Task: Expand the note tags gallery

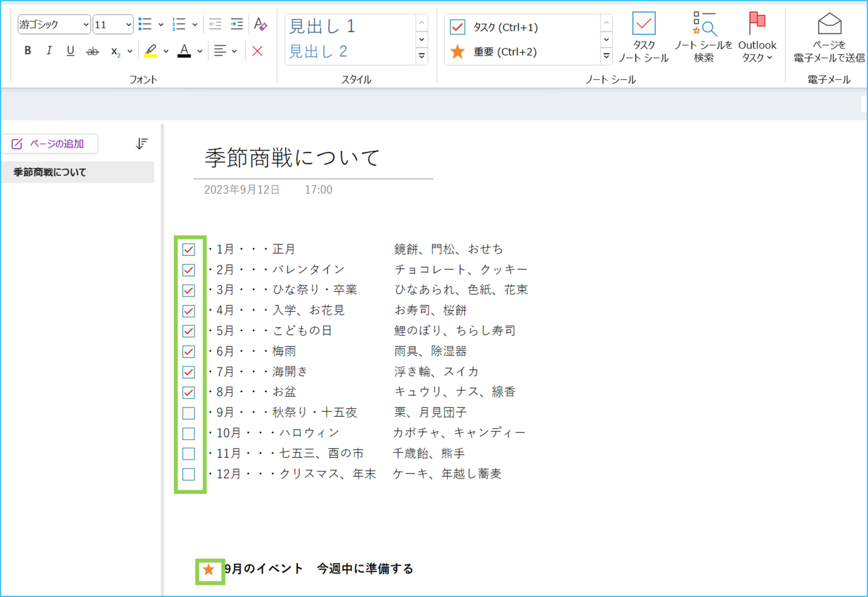Action: click(606, 56)
